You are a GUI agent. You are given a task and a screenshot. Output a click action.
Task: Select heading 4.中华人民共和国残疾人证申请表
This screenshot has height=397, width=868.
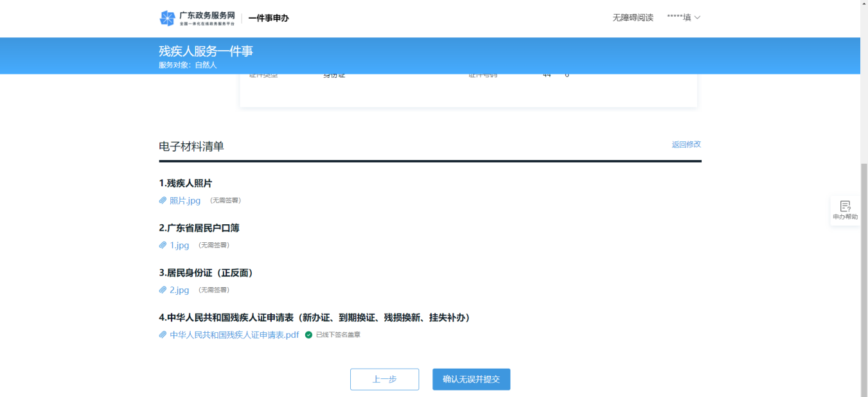[x=316, y=317]
